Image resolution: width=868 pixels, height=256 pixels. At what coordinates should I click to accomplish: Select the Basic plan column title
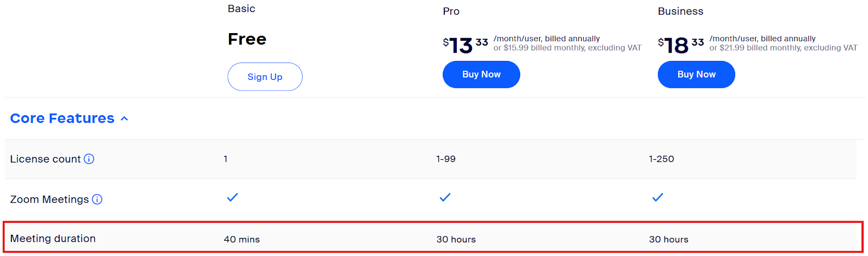coord(241,9)
